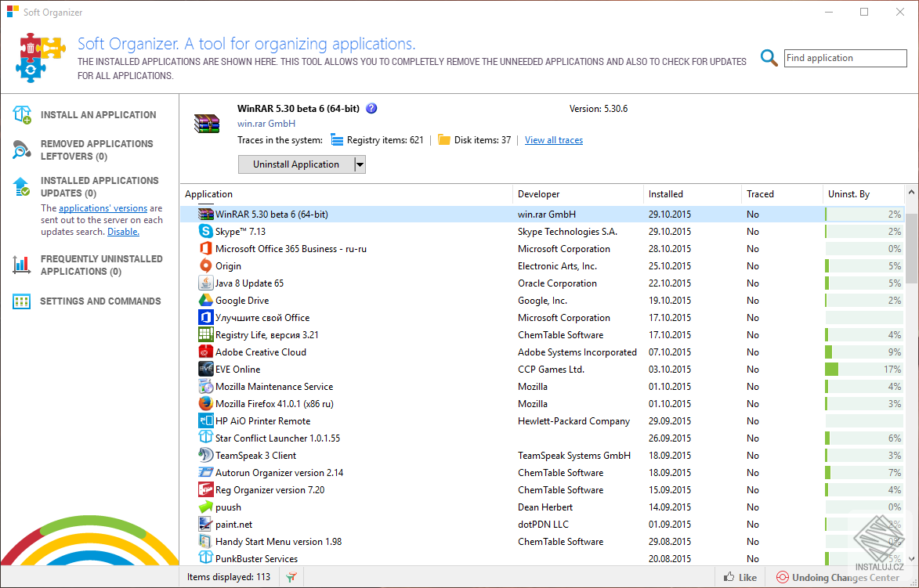Click the Autorun Organizer icon
This screenshot has height=588, width=919.
(205, 473)
